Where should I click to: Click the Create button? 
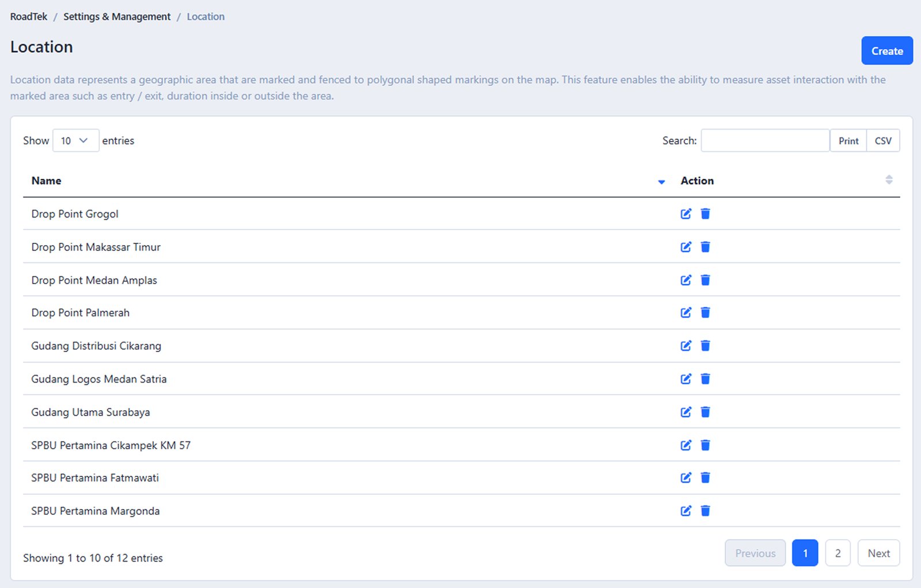coord(886,51)
